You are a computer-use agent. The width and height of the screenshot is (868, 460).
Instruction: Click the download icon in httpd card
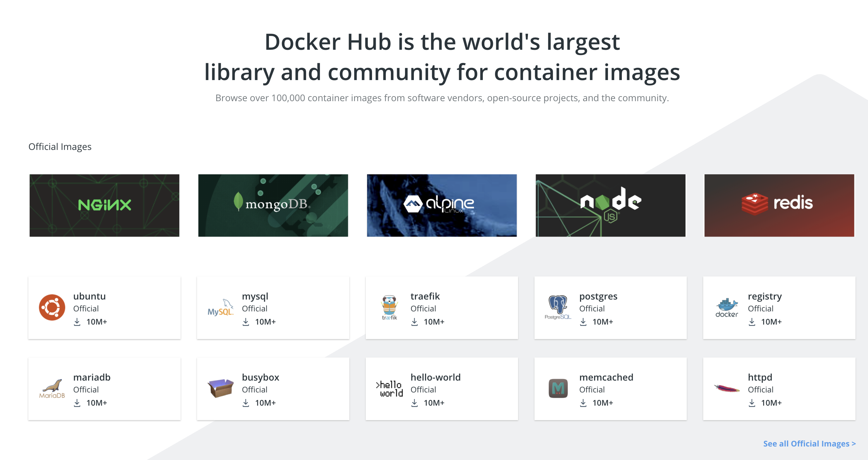752,403
